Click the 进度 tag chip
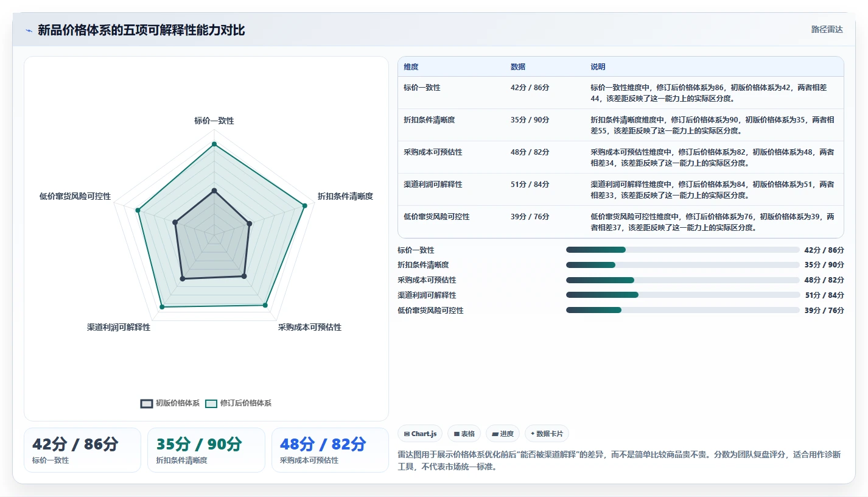This screenshot has width=868, height=497. [503, 434]
